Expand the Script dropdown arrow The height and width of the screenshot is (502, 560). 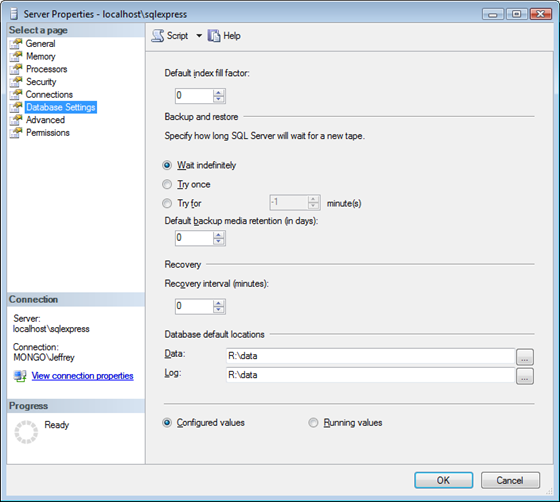(x=199, y=36)
